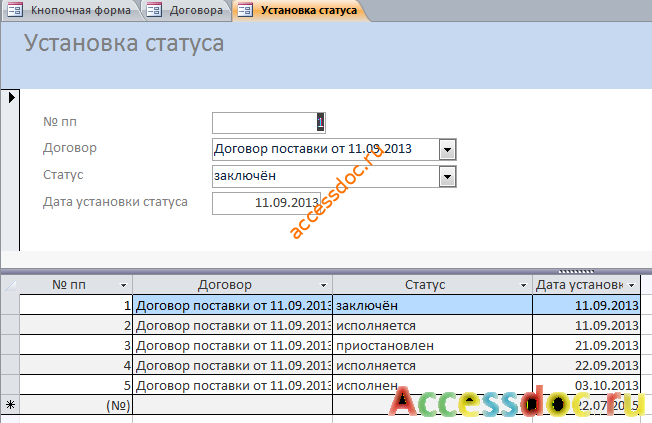Open the Договор column filter arrow
The height and width of the screenshot is (423, 652).
(x=323, y=285)
